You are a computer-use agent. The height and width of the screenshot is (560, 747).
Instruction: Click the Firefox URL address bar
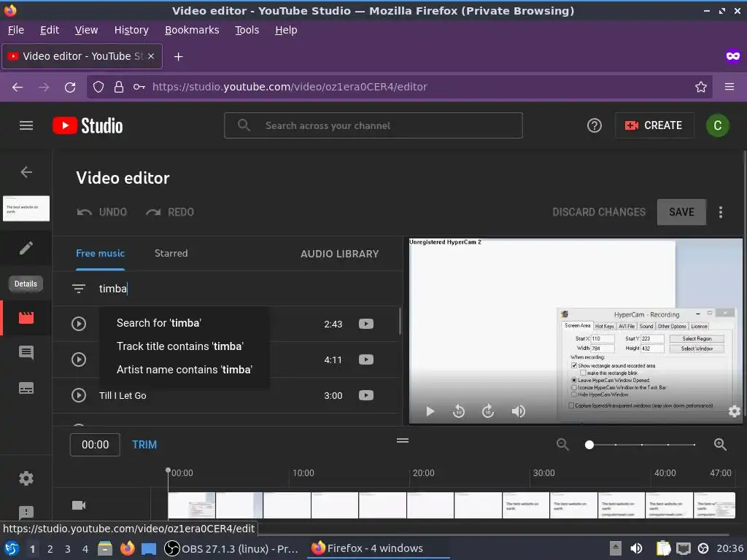(x=399, y=87)
